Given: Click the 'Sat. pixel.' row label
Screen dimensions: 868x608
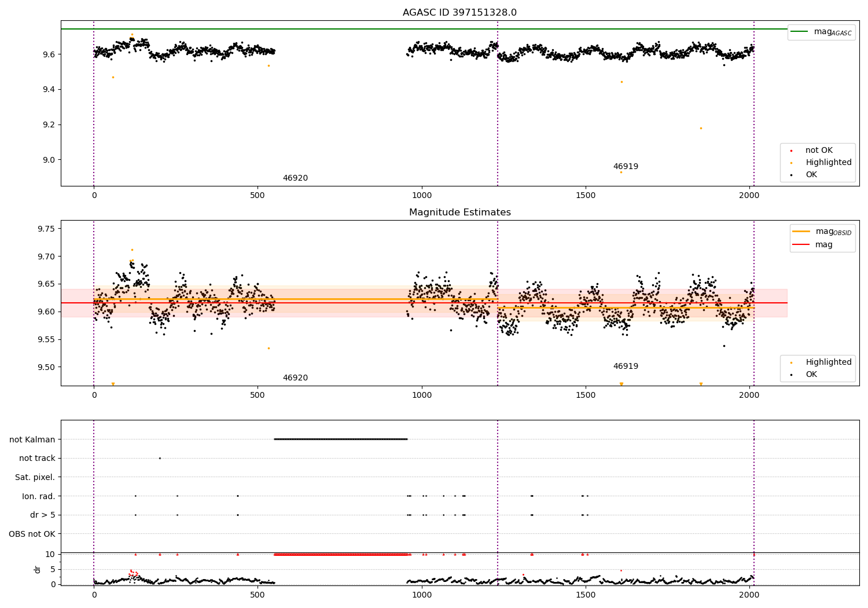Looking at the screenshot, I should tap(35, 478).
